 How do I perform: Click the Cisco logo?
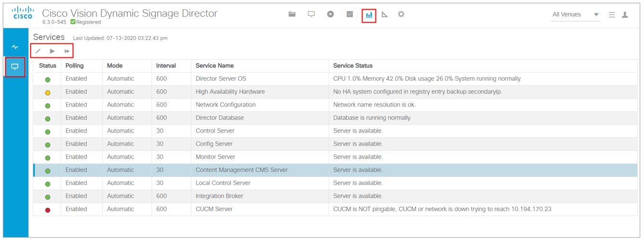(23, 13)
